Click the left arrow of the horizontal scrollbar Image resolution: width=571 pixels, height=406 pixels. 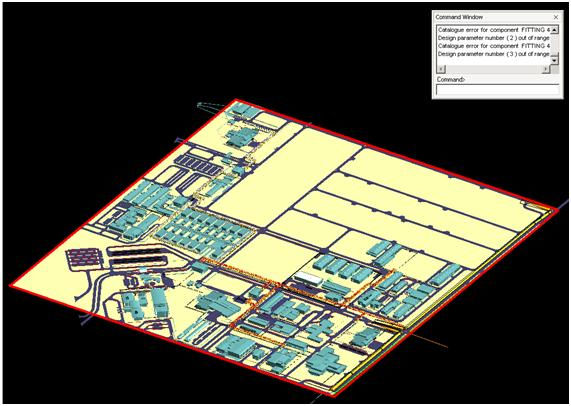[x=441, y=69]
